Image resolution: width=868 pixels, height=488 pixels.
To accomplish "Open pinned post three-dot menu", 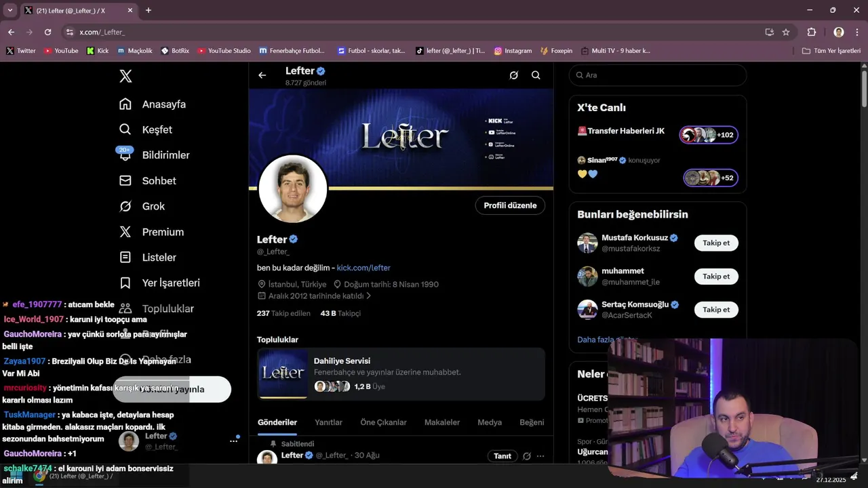I will (540, 456).
